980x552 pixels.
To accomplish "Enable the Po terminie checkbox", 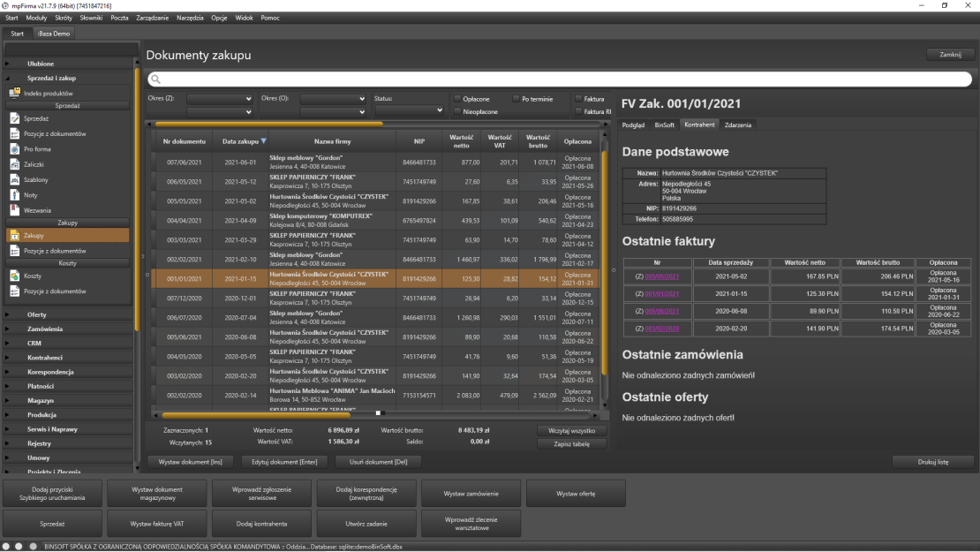I will point(516,99).
